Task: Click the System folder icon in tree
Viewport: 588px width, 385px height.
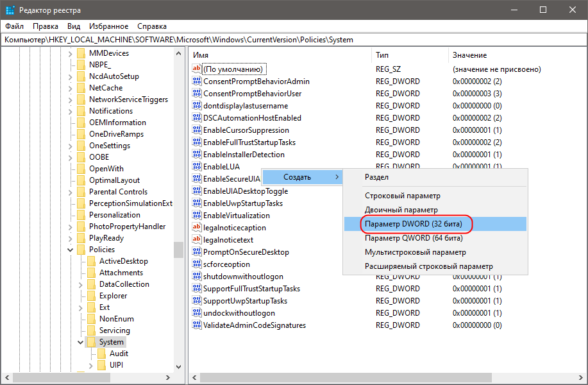Action: tap(91, 342)
